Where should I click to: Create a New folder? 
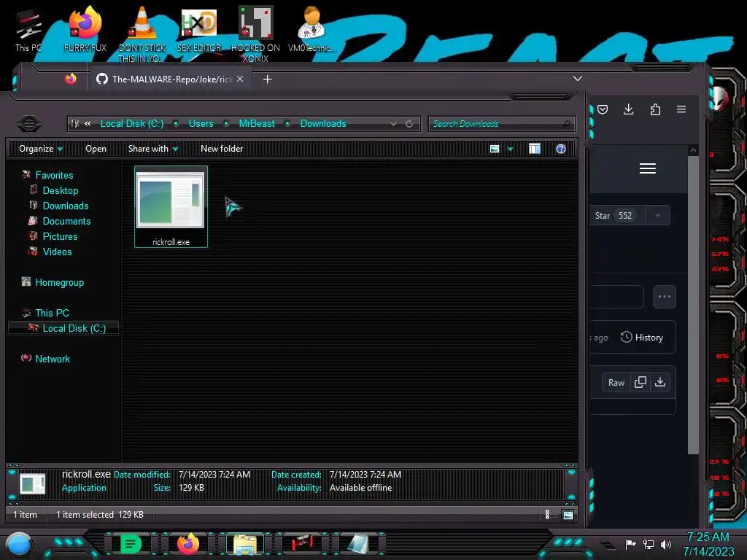pyautogui.click(x=222, y=149)
